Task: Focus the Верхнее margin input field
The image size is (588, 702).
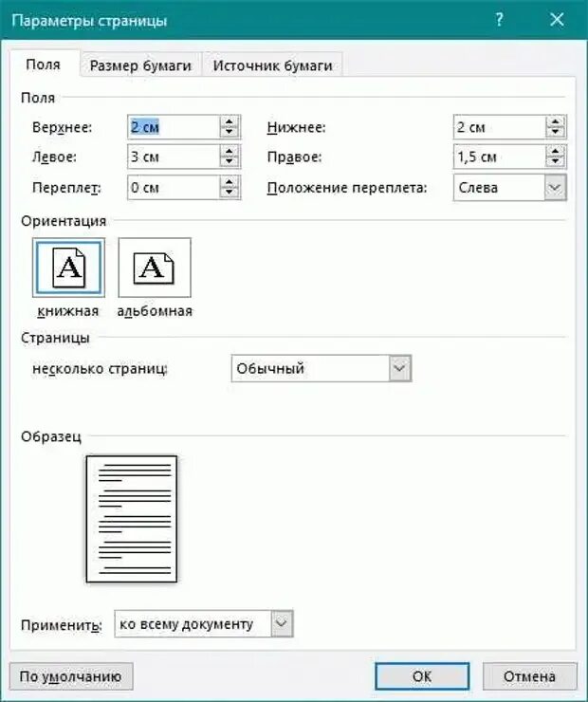Action: 174,127
